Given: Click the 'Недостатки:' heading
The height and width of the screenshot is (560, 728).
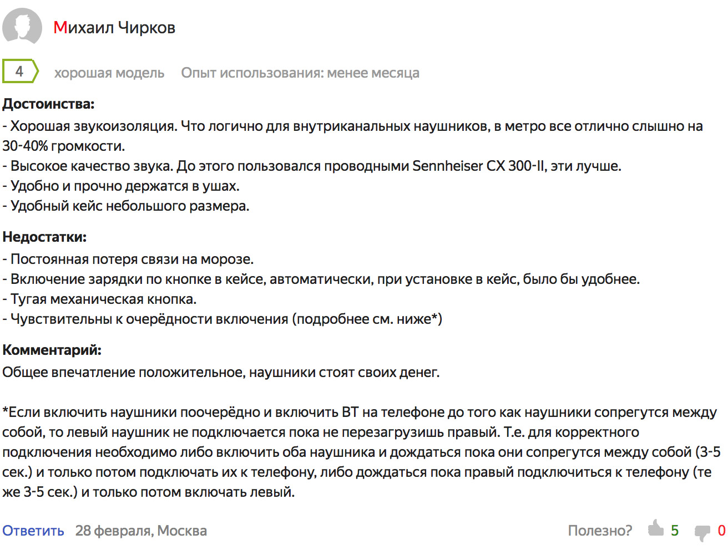Looking at the screenshot, I should (45, 237).
